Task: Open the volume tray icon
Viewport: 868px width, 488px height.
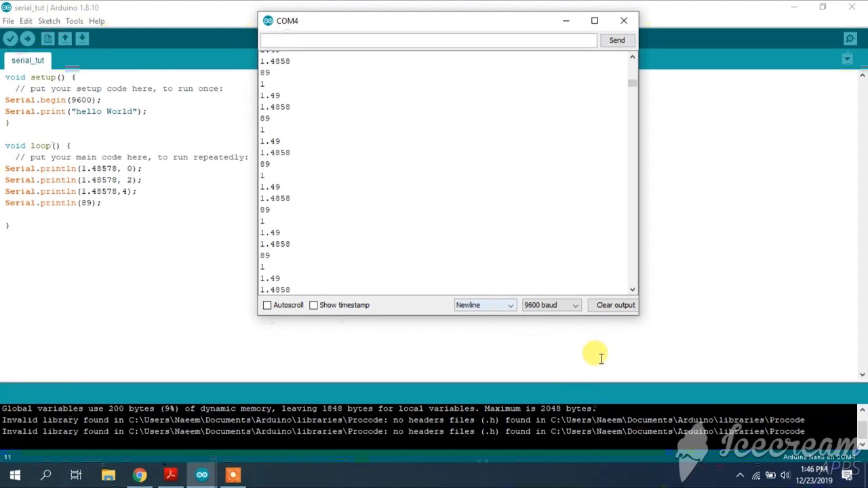Action: click(785, 475)
